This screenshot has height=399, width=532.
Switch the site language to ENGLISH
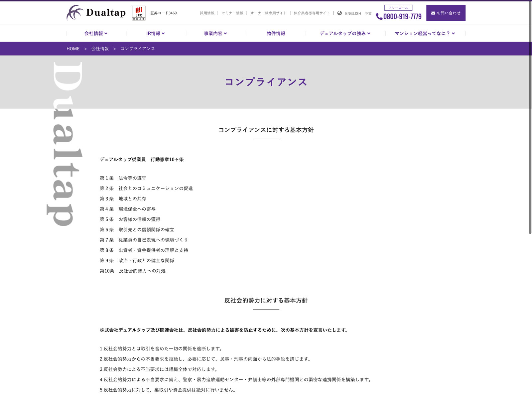[353, 14]
